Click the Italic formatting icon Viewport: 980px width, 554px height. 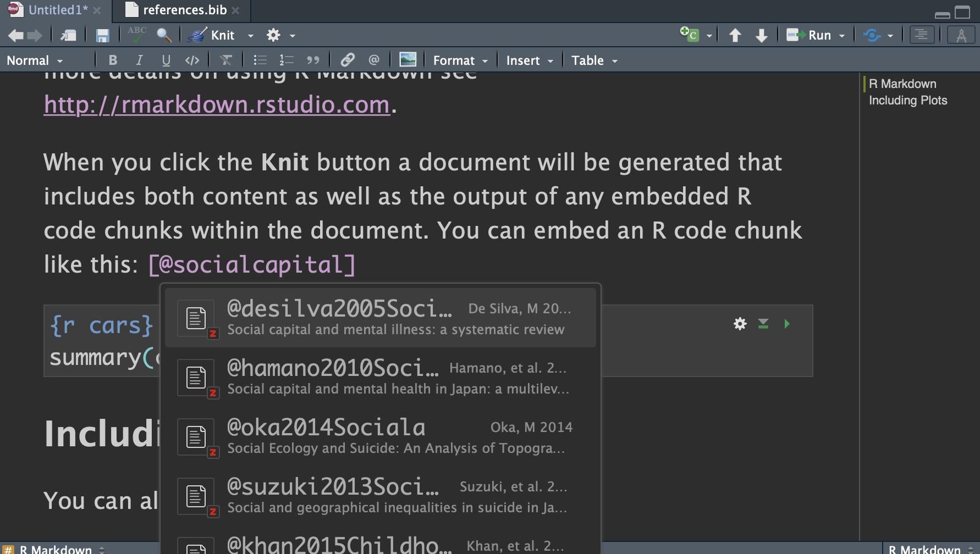(x=139, y=60)
